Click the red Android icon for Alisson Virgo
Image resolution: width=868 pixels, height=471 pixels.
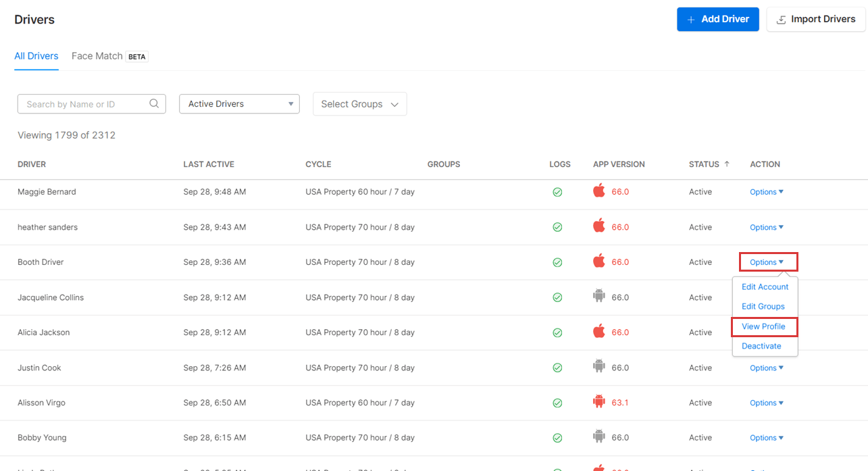(599, 402)
